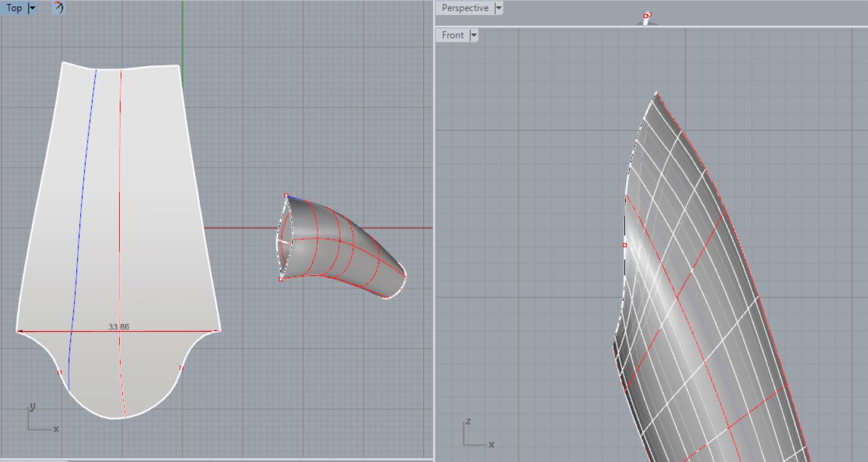Click red control point in Perspective viewport
The image size is (868, 462).
click(x=646, y=16)
